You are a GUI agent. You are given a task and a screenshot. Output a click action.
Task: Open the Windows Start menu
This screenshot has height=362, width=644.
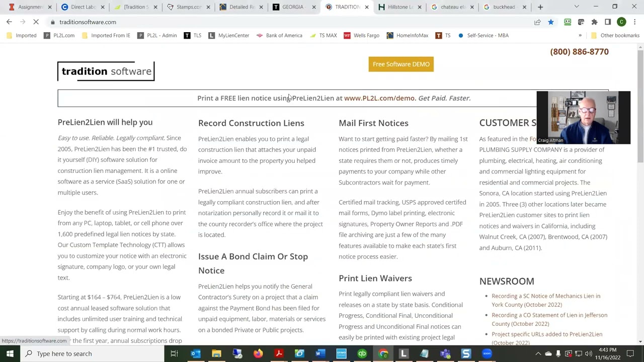(10, 353)
